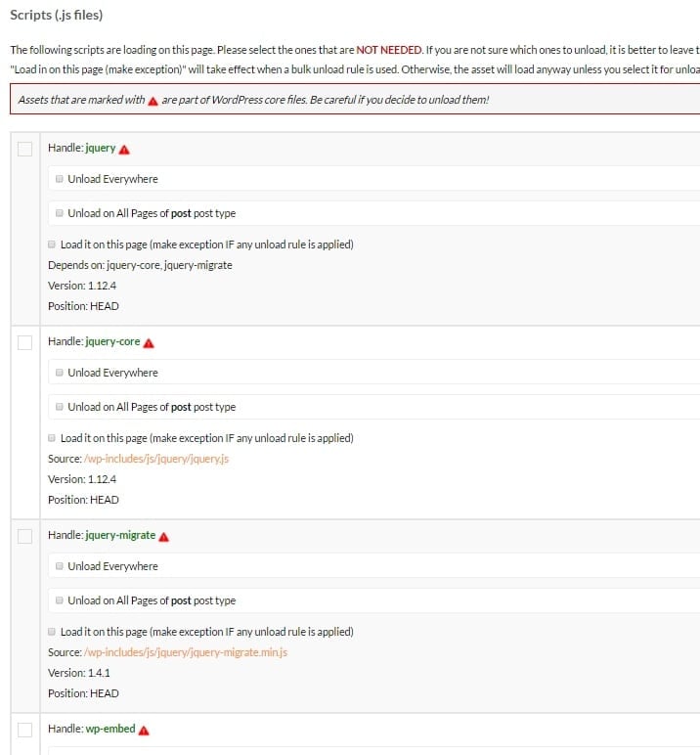700x755 pixels.
Task: Tick Load it on this page for jquery
Action: [53, 244]
